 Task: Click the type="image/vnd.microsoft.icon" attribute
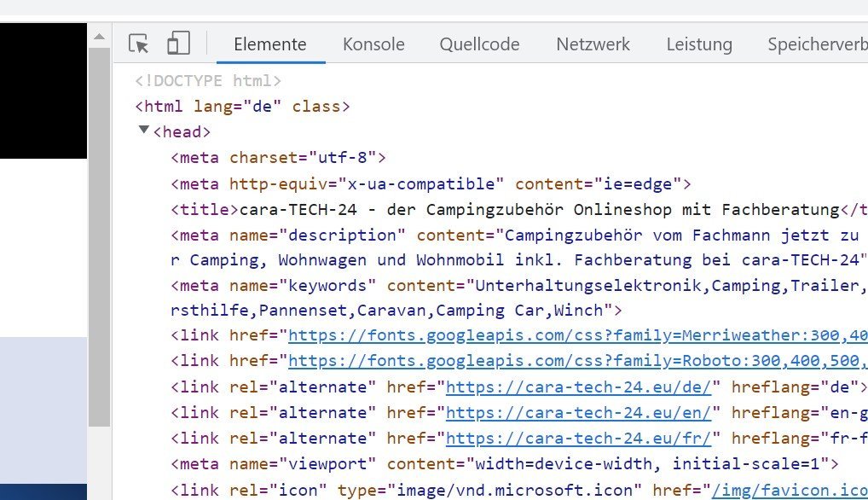coord(490,490)
